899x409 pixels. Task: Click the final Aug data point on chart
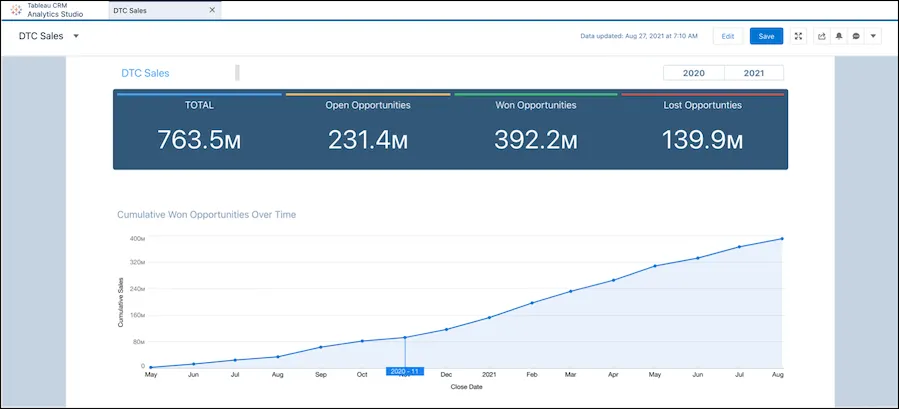point(781,239)
